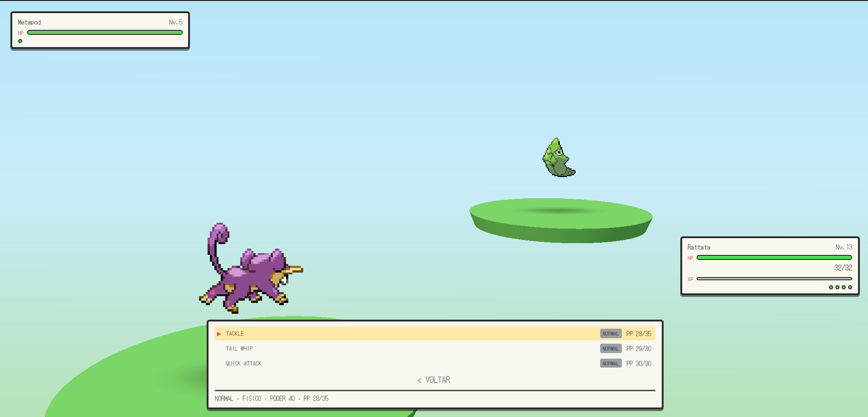This screenshot has height=417, width=868.
Task: Click the NORMAL type badge for TAIL WHIP
Action: pos(611,349)
